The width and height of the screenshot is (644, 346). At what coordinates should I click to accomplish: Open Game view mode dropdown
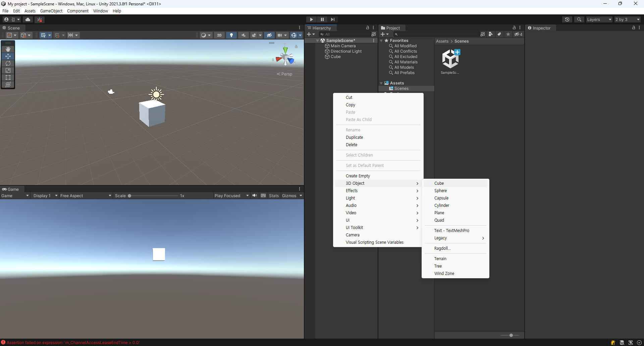coord(15,196)
